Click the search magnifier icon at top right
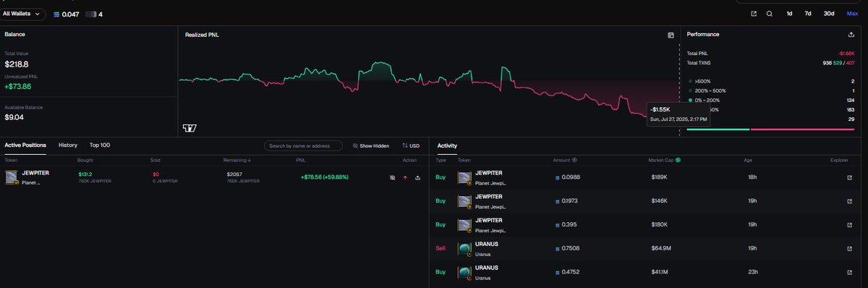Screen dimensions: 868x288 click(770, 14)
